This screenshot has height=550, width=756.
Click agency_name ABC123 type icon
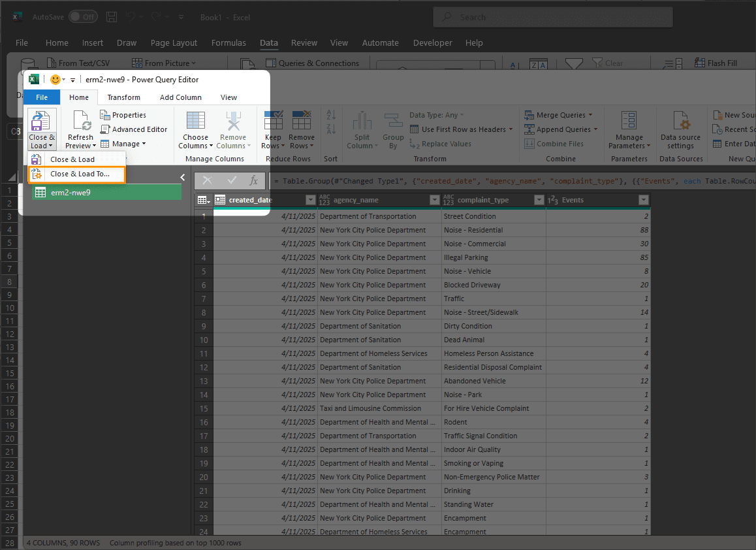point(324,201)
